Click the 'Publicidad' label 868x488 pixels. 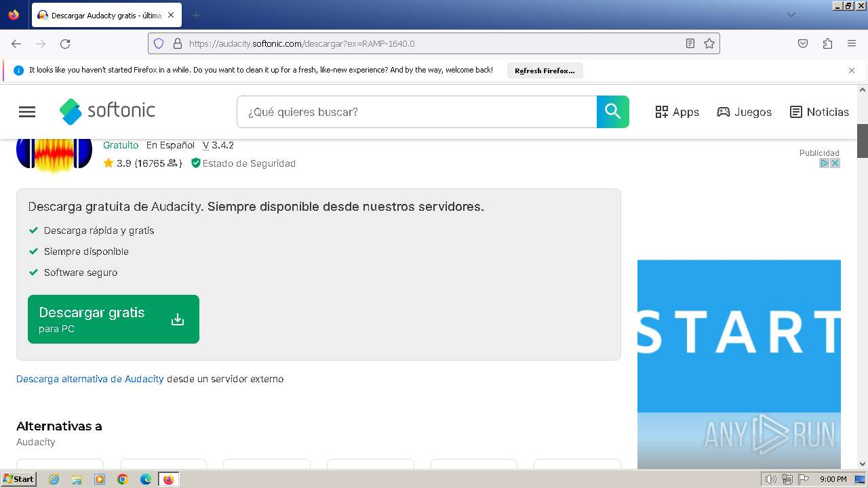click(819, 153)
